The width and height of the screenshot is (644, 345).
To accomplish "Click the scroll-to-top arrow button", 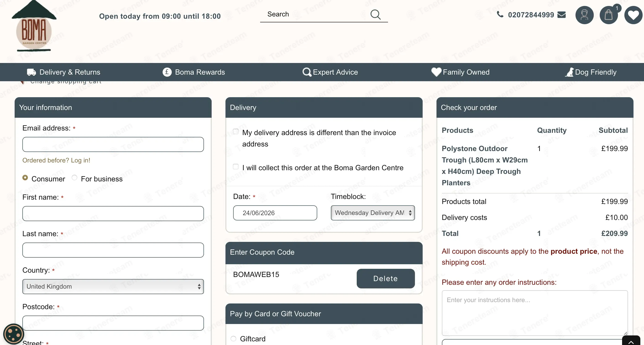I will point(631,341).
